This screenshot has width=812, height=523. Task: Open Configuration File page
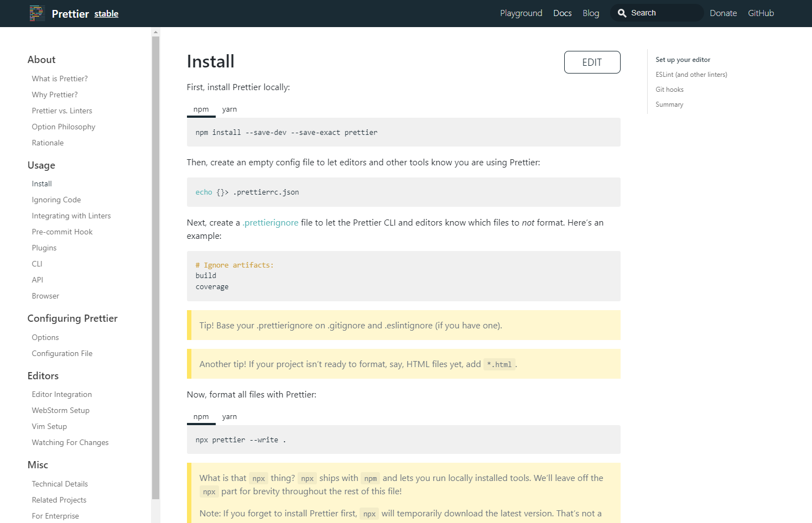62,353
